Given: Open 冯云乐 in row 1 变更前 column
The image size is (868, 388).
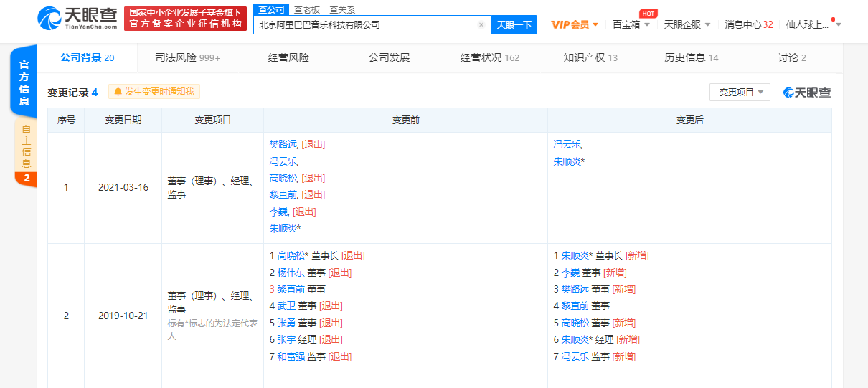Looking at the screenshot, I should pyautogui.click(x=283, y=161).
